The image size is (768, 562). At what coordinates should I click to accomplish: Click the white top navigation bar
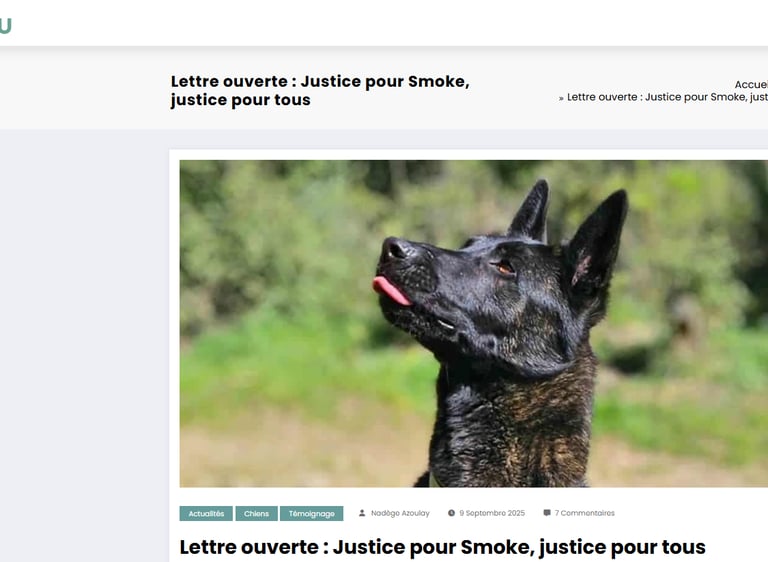384,23
